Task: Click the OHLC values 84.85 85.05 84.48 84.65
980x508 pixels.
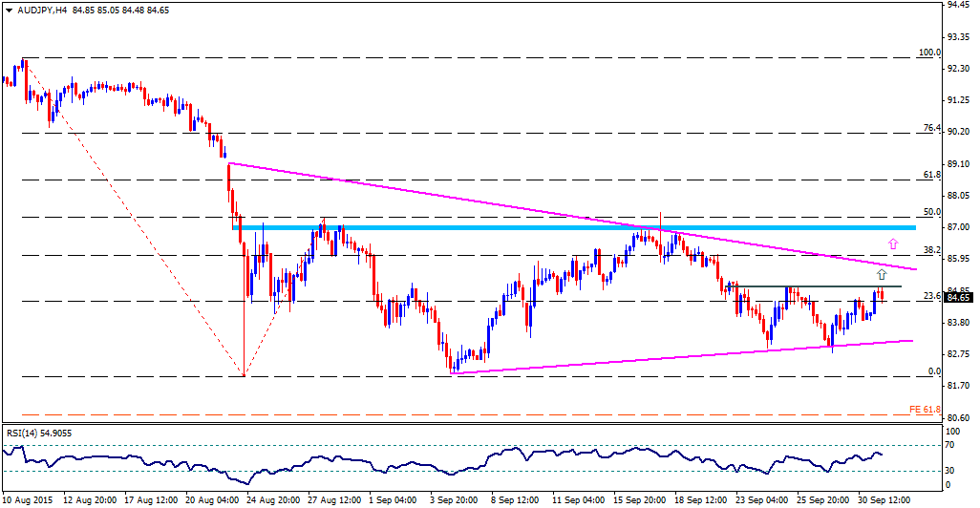Action: (120, 10)
